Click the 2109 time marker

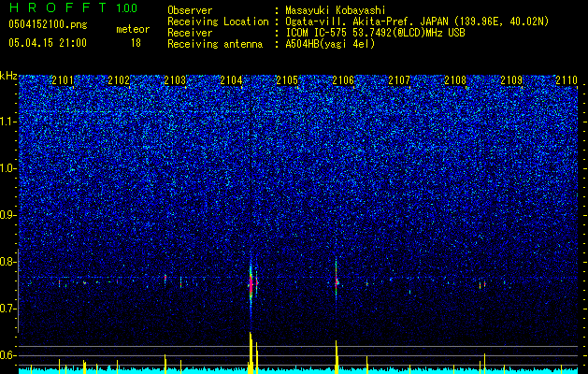click(x=512, y=80)
